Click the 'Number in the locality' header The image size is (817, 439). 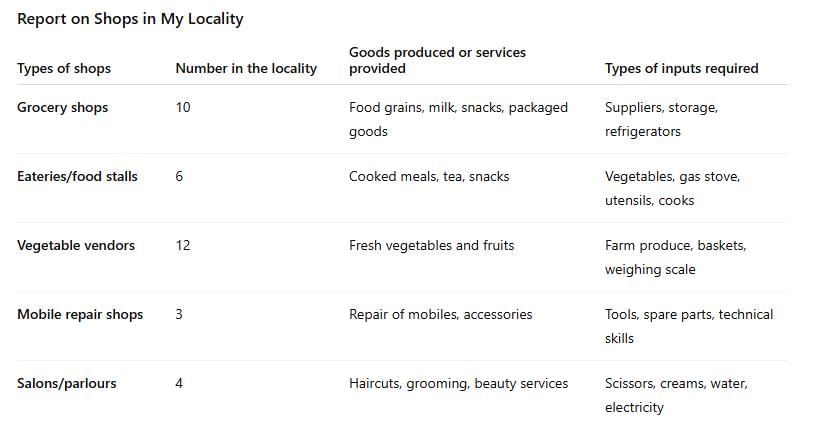tap(246, 69)
